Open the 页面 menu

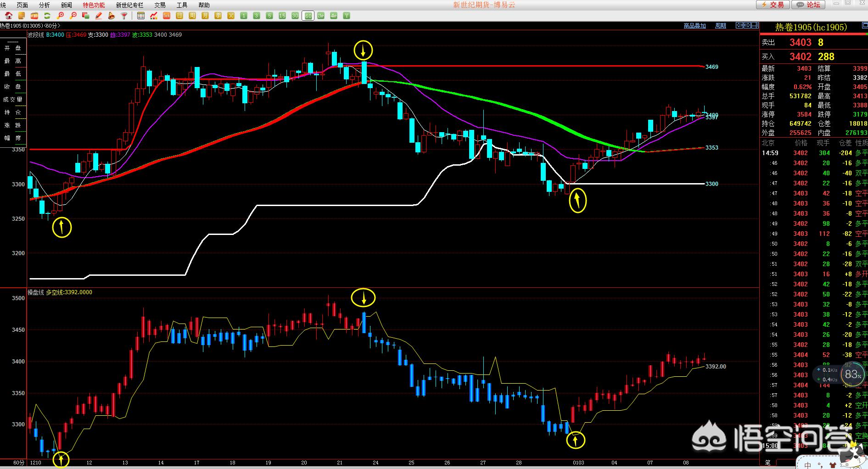coord(22,5)
